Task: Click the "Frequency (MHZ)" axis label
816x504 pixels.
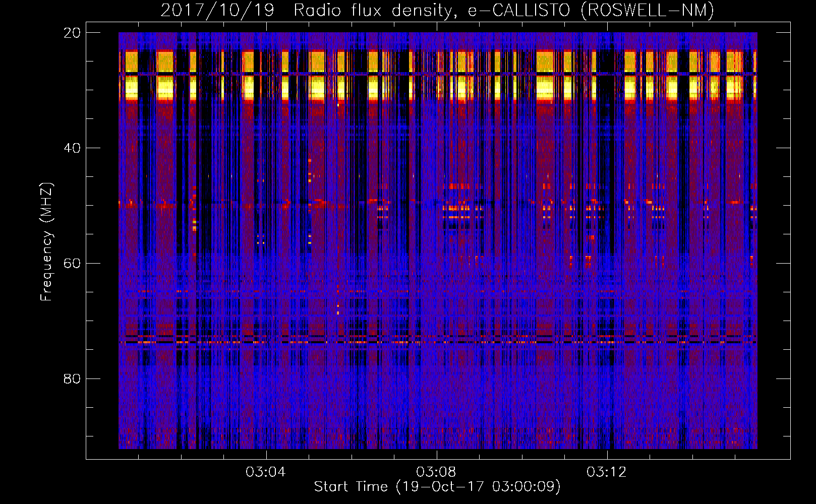Action: click(x=46, y=242)
